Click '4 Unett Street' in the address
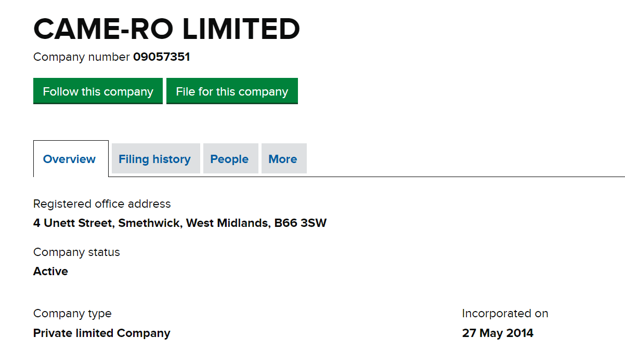625x364 pixels. [x=73, y=223]
